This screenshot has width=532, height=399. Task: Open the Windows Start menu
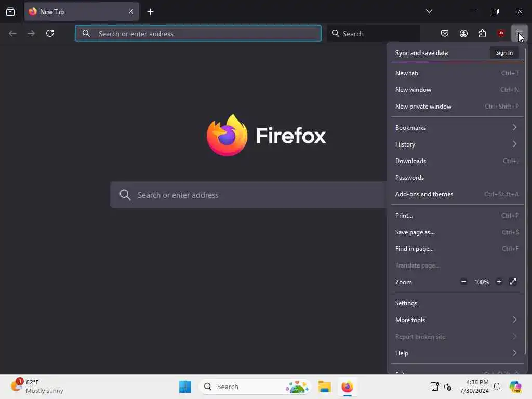click(x=185, y=387)
